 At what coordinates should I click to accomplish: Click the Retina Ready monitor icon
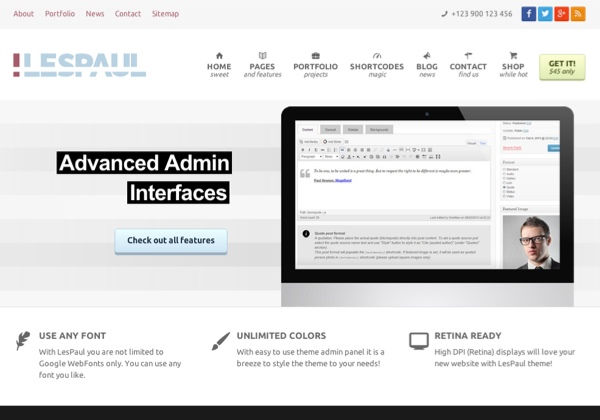coord(419,341)
